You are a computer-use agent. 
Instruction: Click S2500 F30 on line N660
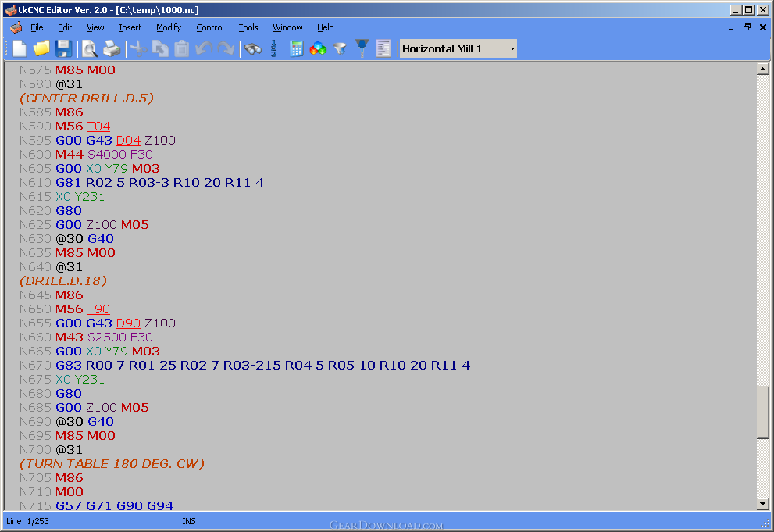click(x=120, y=337)
